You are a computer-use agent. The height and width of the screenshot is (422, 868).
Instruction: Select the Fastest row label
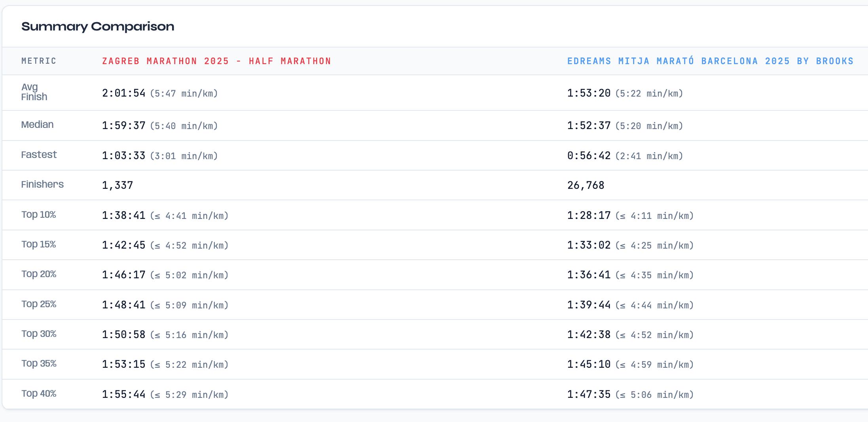click(39, 155)
